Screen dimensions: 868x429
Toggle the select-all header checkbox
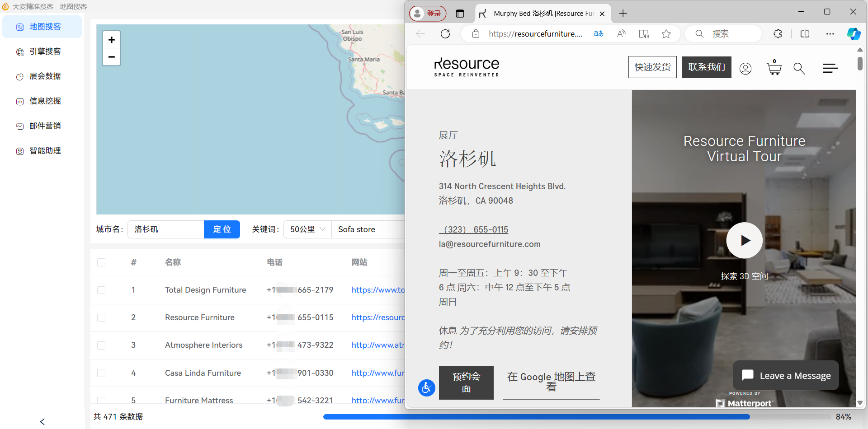101,262
